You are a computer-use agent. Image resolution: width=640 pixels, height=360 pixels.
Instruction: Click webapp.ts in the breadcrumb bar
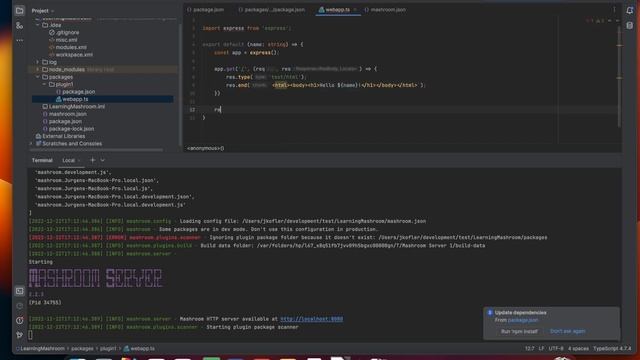coord(139,349)
